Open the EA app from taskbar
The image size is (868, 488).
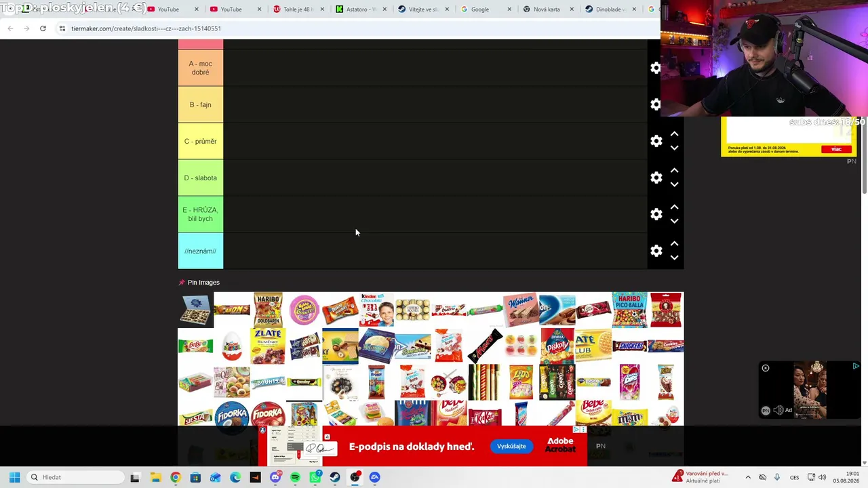[x=374, y=477]
